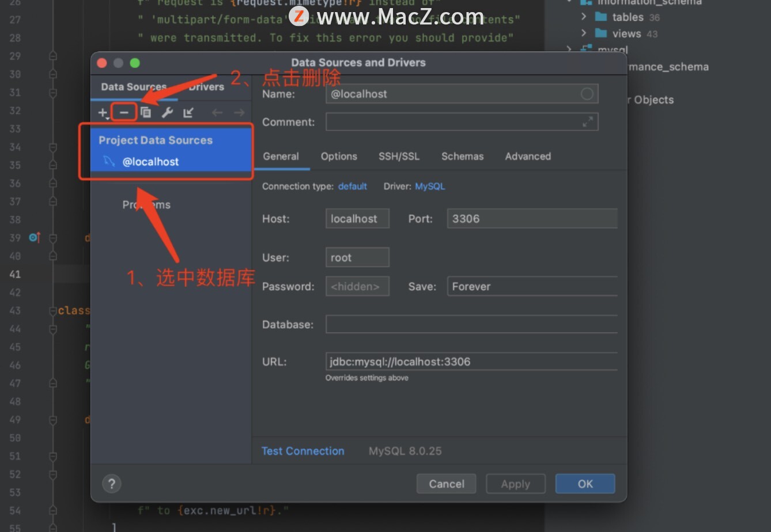Click the Cancel button
Viewport: 771px width, 532px height.
[x=447, y=484]
